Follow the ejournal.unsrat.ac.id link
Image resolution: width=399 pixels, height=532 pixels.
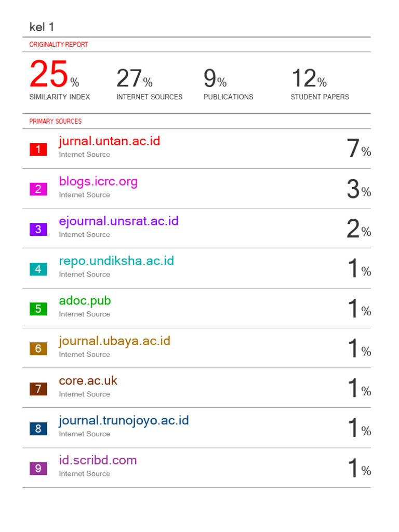(118, 221)
